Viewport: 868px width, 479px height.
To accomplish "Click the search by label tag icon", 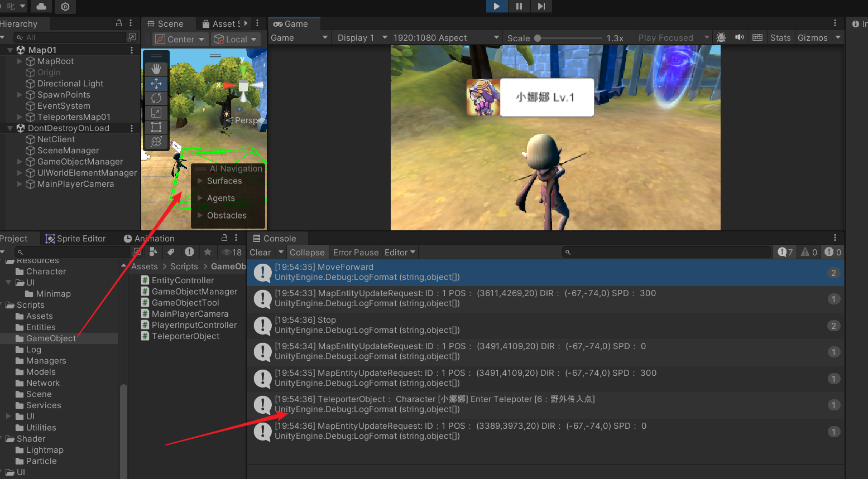I will click(x=171, y=252).
